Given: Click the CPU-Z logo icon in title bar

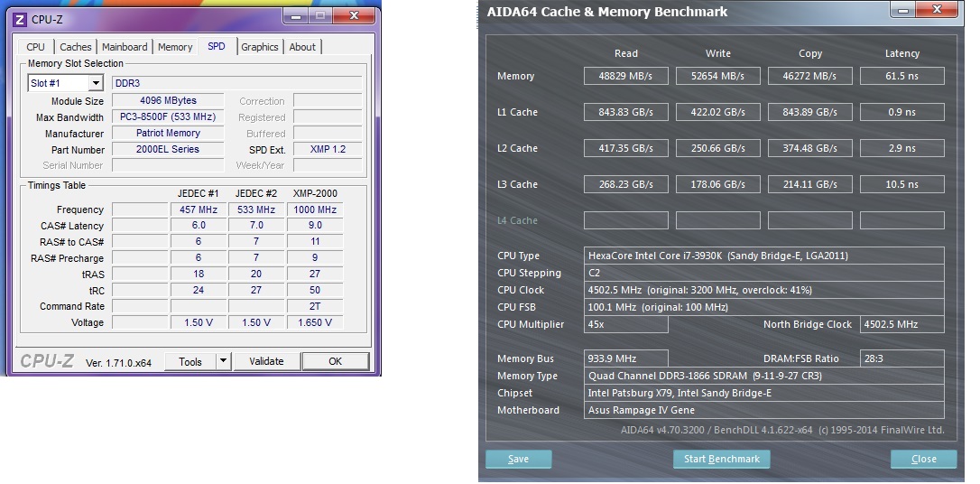Looking at the screenshot, I should 19,19.
